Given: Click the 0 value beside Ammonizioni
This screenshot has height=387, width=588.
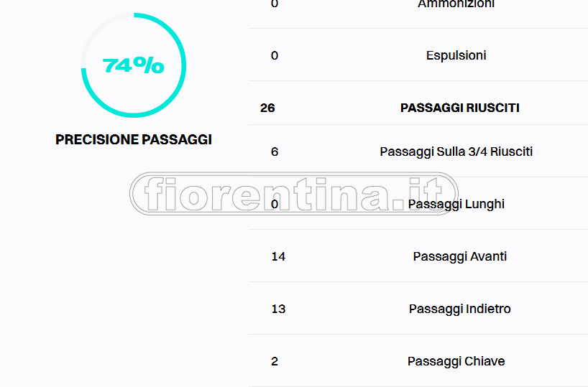Looking at the screenshot, I should 275,4.
